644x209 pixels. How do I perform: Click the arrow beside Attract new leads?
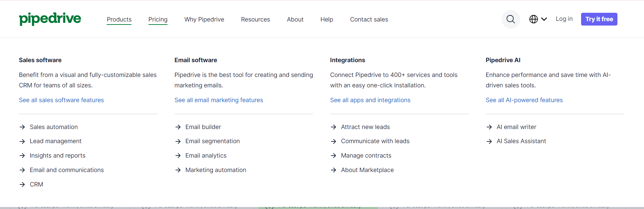click(333, 127)
